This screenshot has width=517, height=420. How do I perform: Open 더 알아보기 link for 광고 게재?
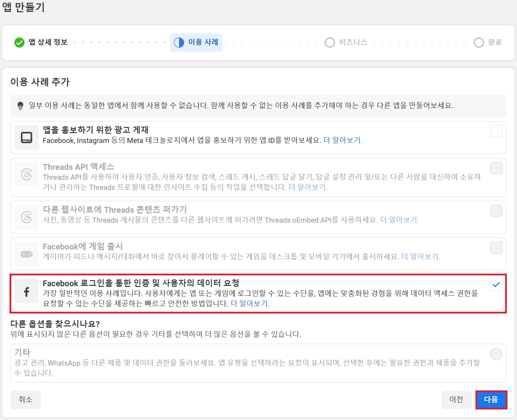click(343, 140)
